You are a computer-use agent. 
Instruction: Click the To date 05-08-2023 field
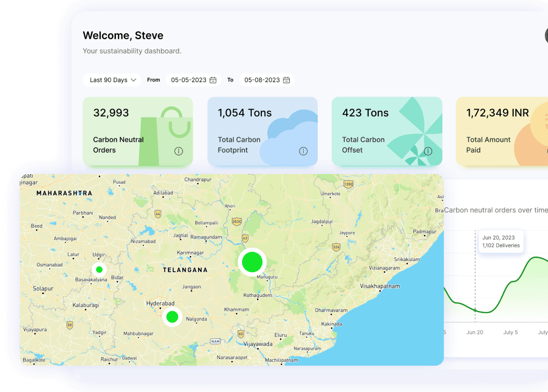267,80
